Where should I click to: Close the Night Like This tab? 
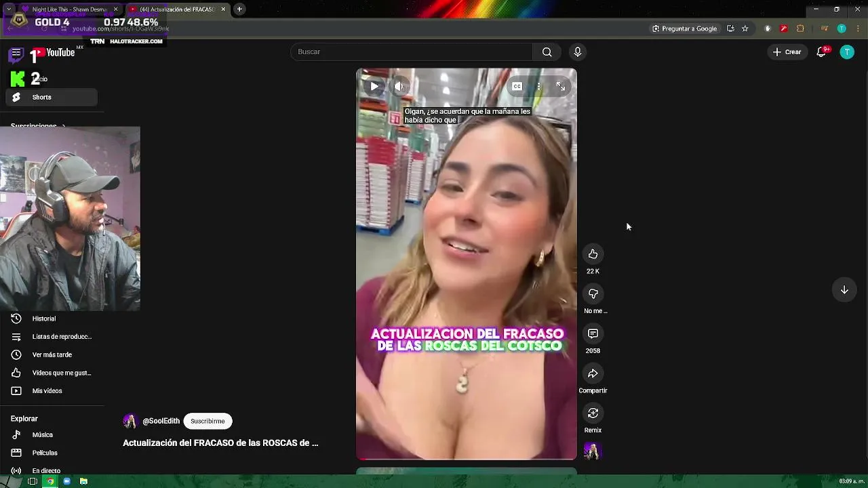(x=115, y=9)
